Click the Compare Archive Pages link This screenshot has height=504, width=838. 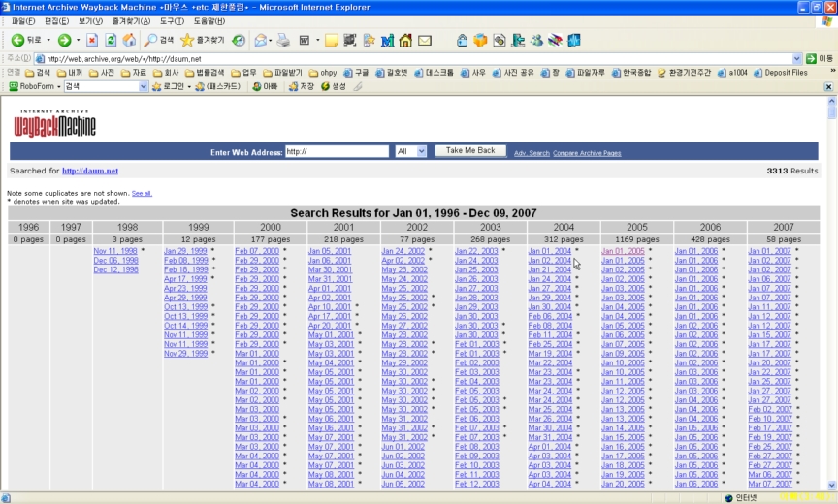point(587,154)
